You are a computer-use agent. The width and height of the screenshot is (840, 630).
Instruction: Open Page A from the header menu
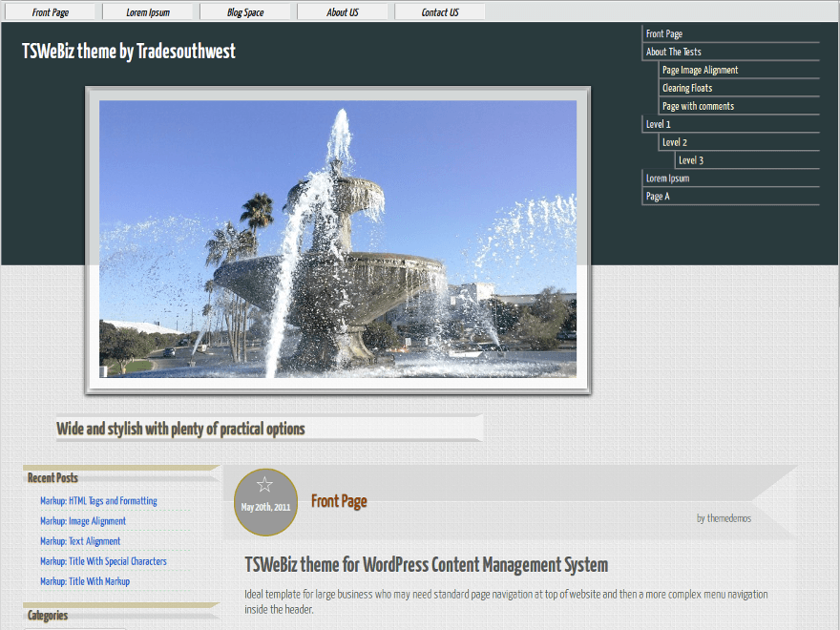click(657, 196)
